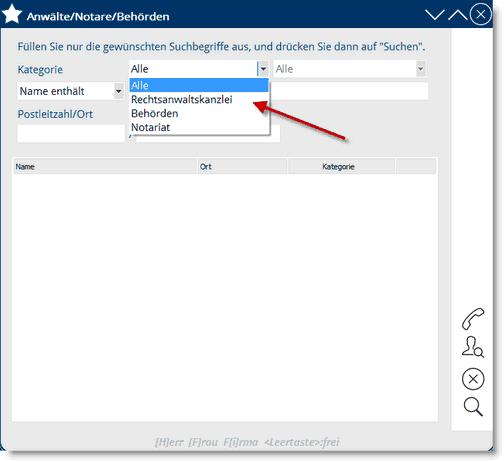Screen dimensions: 504x462
Task: Click the up chevron in title bar
Action: coord(458,15)
